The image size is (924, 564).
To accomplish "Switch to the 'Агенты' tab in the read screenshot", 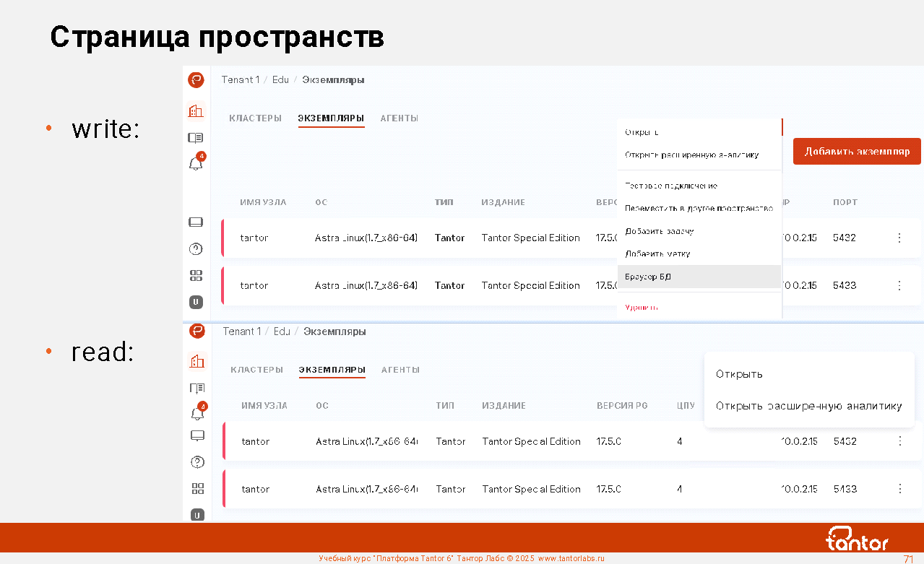I will pos(400,370).
